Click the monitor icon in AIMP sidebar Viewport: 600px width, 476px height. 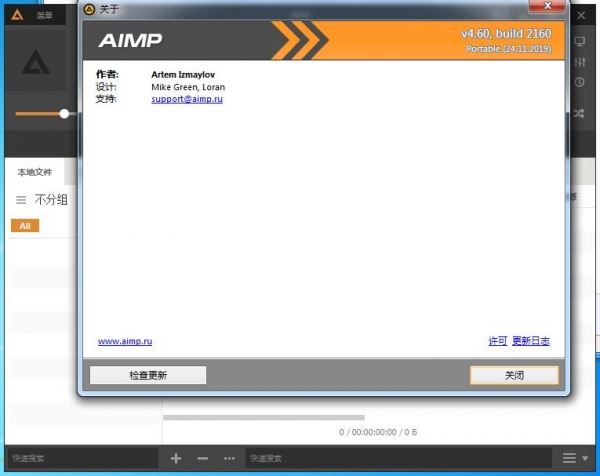click(579, 41)
